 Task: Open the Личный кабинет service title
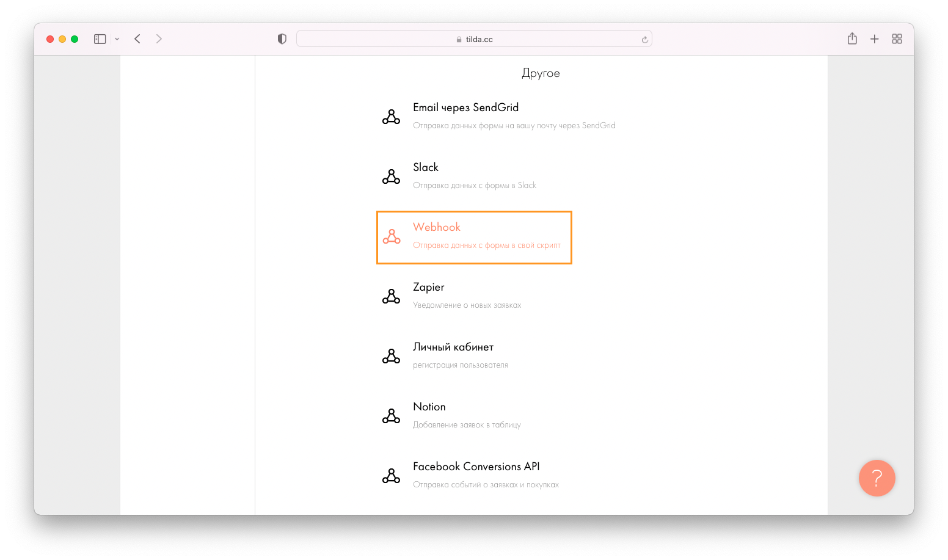click(453, 347)
